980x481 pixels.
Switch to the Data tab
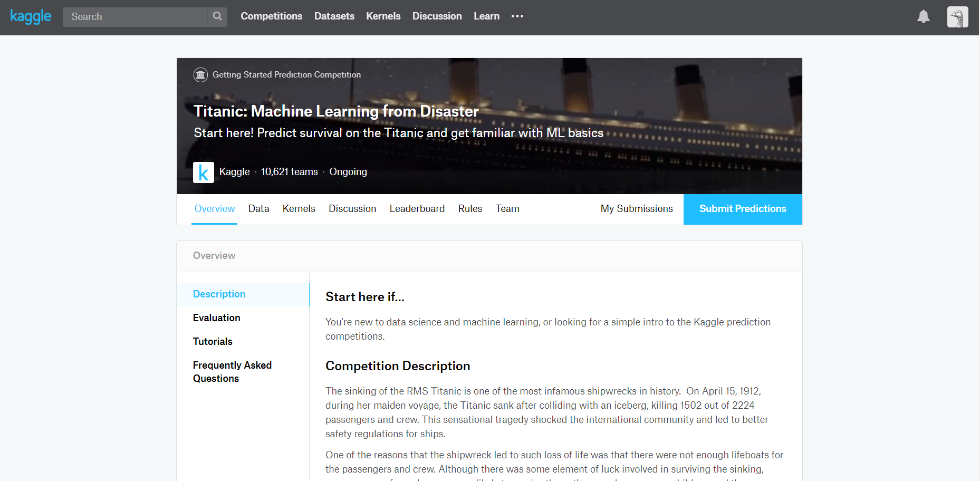(258, 209)
